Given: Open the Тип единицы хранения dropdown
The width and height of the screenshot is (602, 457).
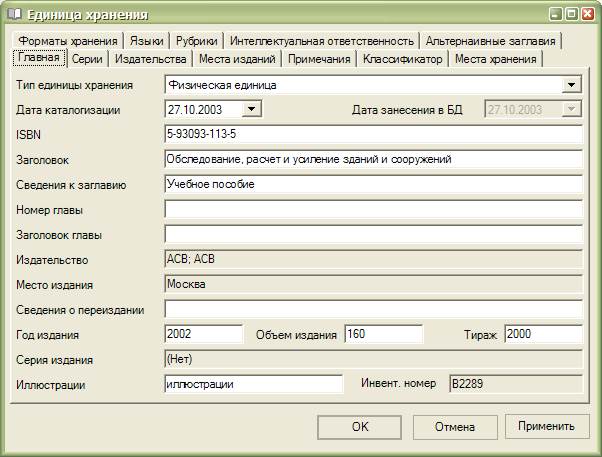Looking at the screenshot, I should click(573, 86).
